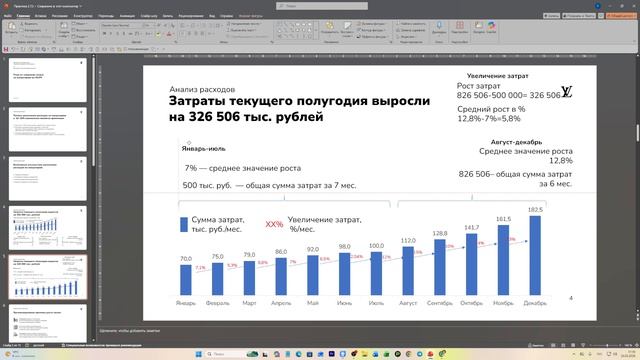640x360 pixels.
Task: Open the Designer icon in the ribbon
Action: pyautogui.click(x=479, y=26)
